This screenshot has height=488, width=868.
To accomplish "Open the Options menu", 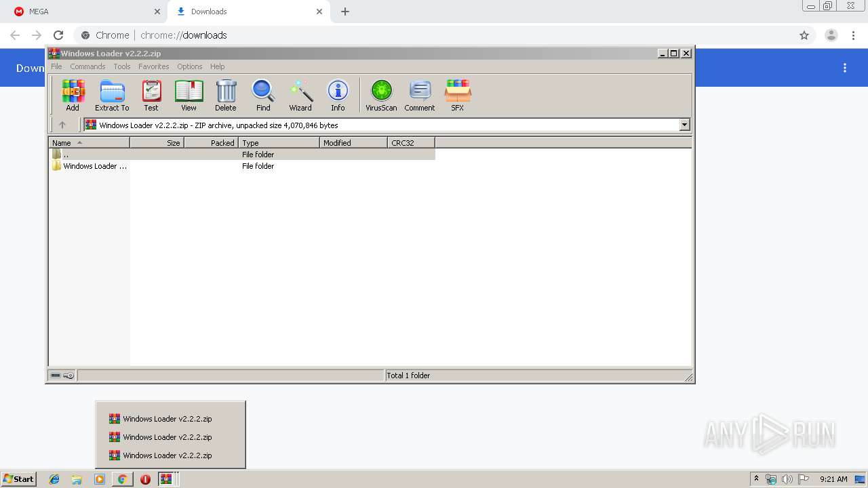I will pos(190,66).
